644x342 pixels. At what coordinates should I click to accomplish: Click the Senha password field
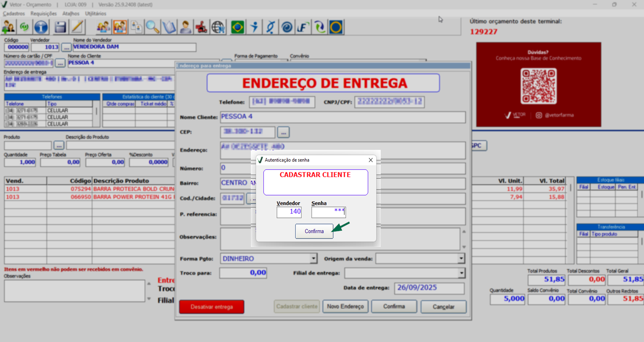tap(328, 212)
